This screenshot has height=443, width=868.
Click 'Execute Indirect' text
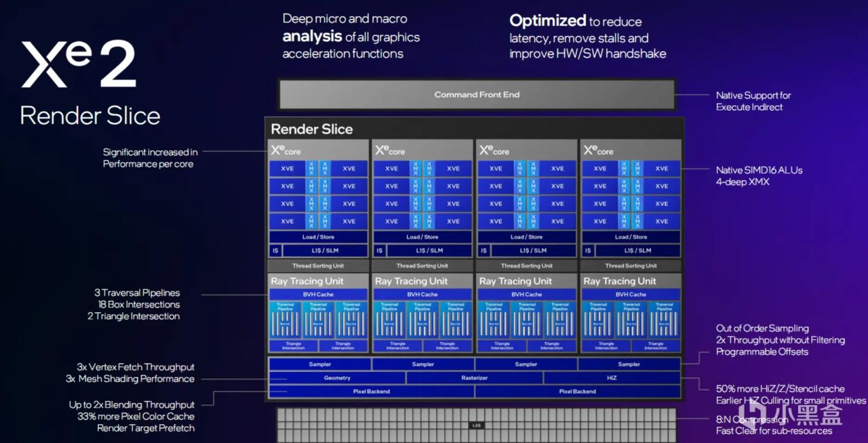pyautogui.click(x=749, y=107)
